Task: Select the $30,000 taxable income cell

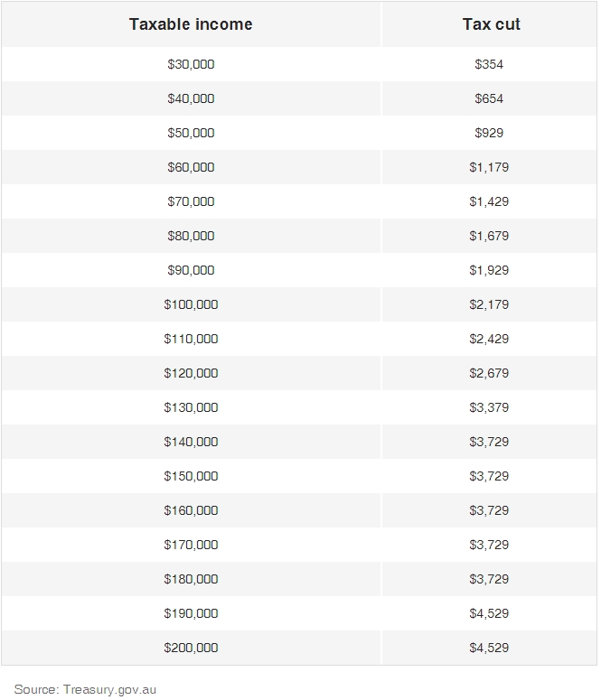Action: point(191,64)
